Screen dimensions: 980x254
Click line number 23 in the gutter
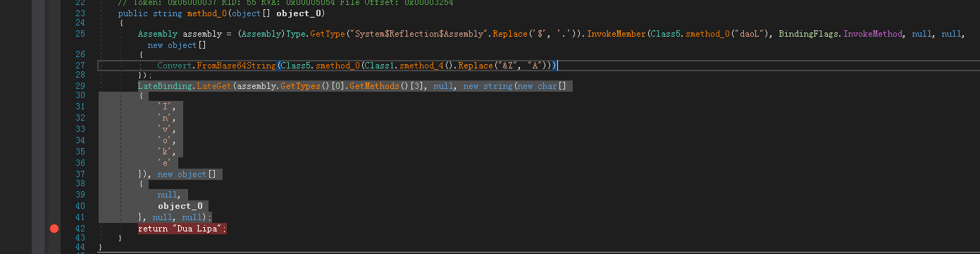click(80, 13)
